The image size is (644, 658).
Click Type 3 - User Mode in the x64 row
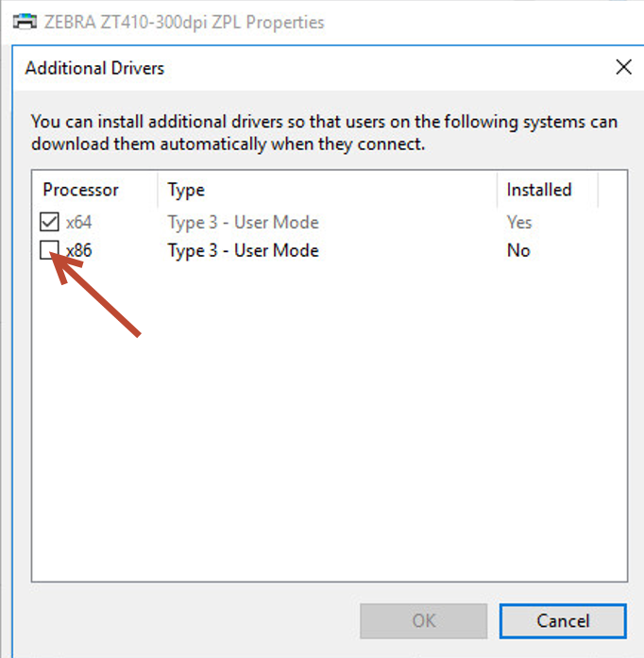point(243,223)
